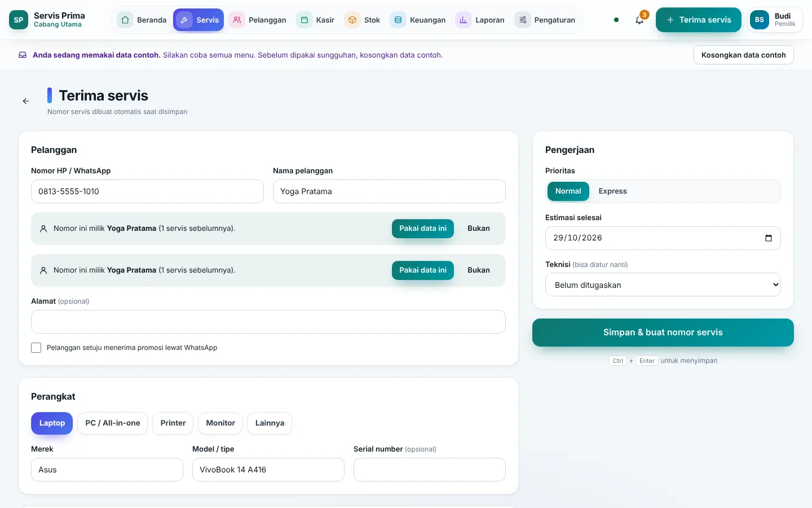Switch priority to Express
The image size is (812, 508).
pyautogui.click(x=612, y=191)
